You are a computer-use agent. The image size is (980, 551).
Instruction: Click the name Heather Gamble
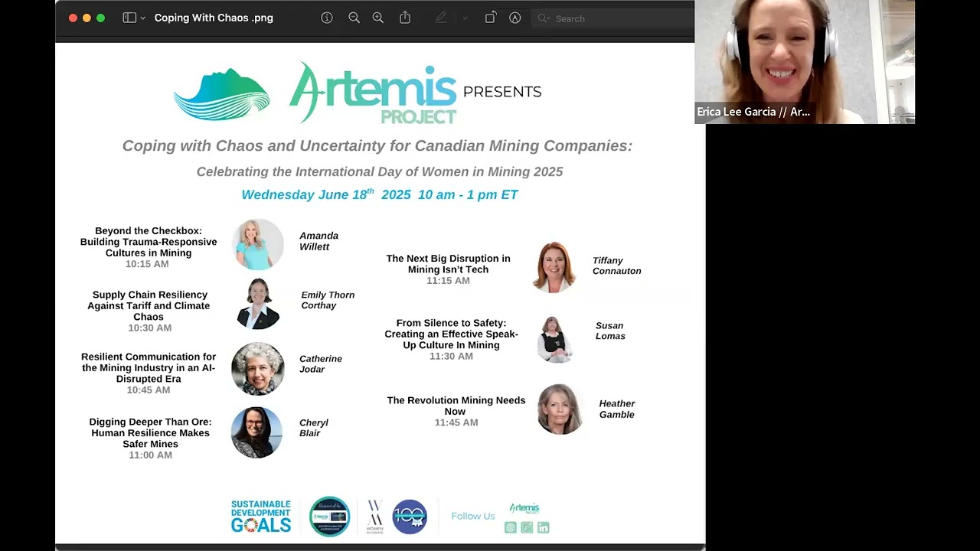616,409
